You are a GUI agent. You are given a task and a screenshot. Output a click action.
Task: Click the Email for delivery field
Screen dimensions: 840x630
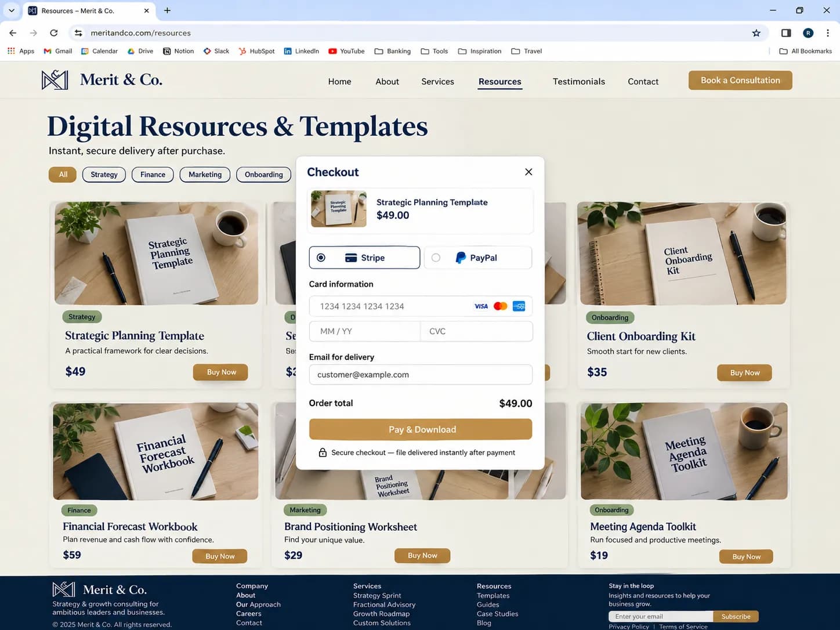[x=421, y=375]
